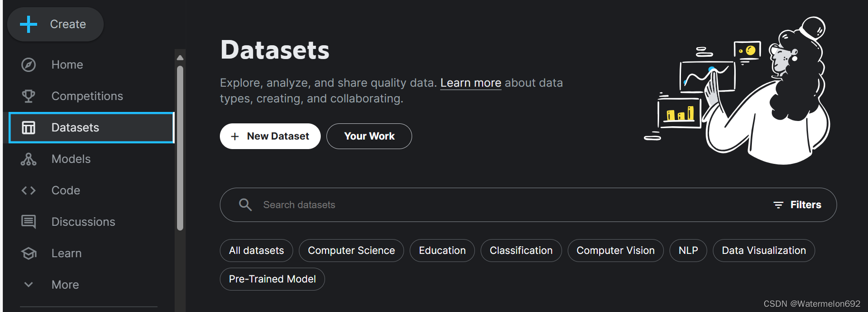The height and width of the screenshot is (312, 868).
Task: Enable the NLP dataset filter
Action: coord(688,250)
